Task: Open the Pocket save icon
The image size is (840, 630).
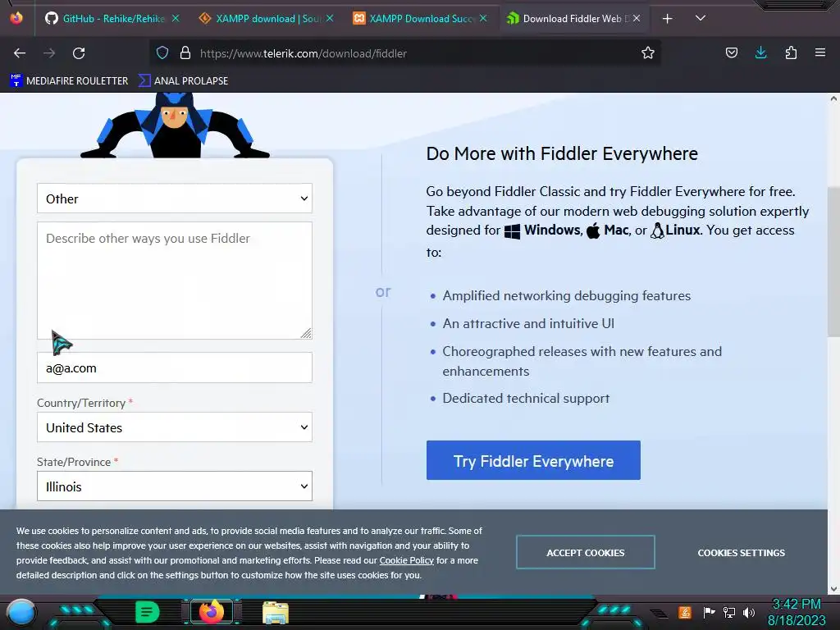Action: click(x=731, y=53)
